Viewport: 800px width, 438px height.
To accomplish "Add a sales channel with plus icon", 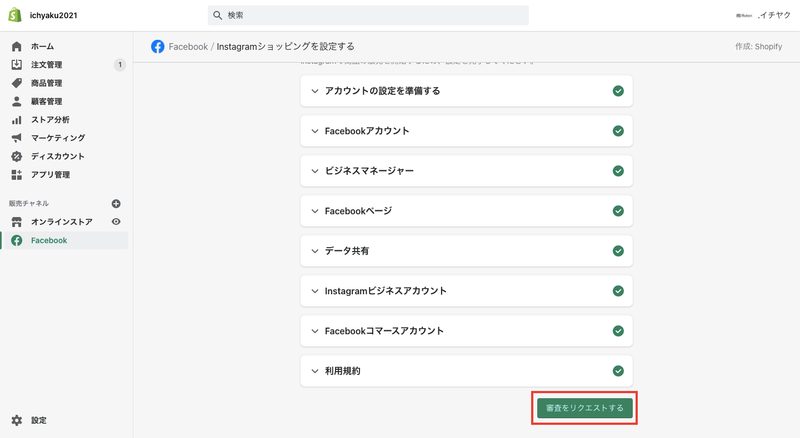I will click(116, 203).
